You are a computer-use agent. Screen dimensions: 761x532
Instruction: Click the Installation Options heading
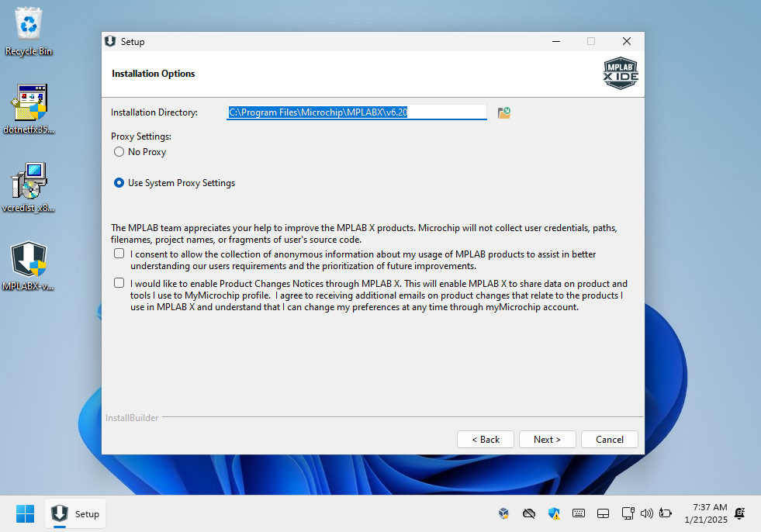point(154,74)
